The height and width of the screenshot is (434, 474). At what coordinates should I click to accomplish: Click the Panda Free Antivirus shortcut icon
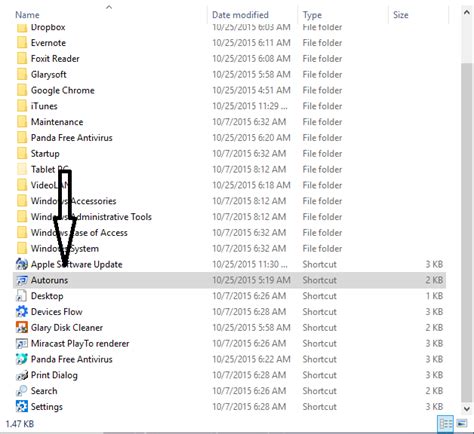pyautogui.click(x=22, y=359)
